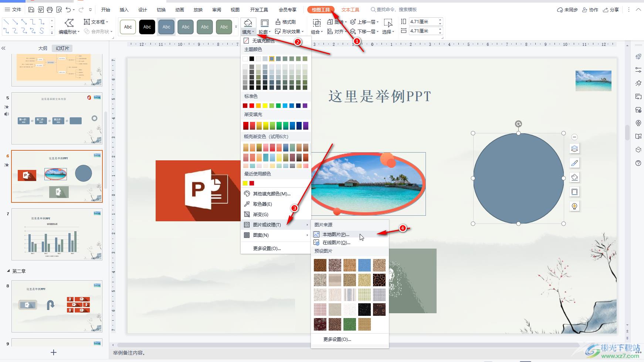Click the 填充 paint bucket icon in ribbon
Screen dimensions: 644x362
tap(248, 23)
